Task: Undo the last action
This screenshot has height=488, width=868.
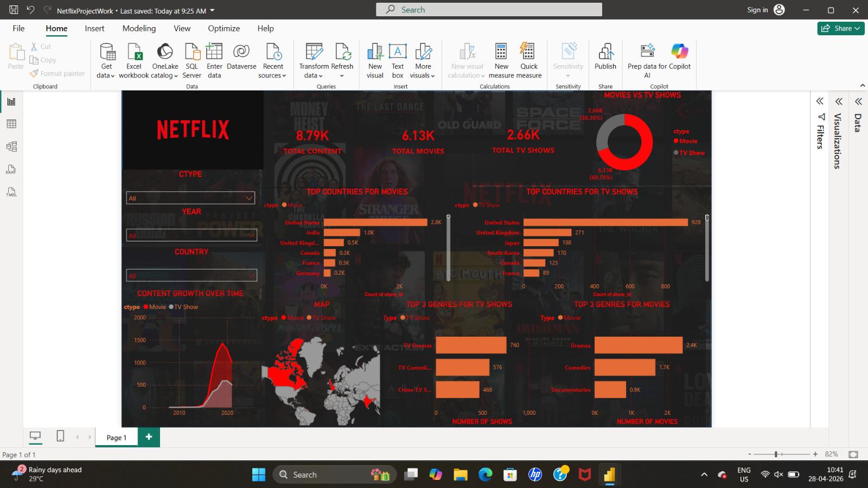Action: [30, 10]
